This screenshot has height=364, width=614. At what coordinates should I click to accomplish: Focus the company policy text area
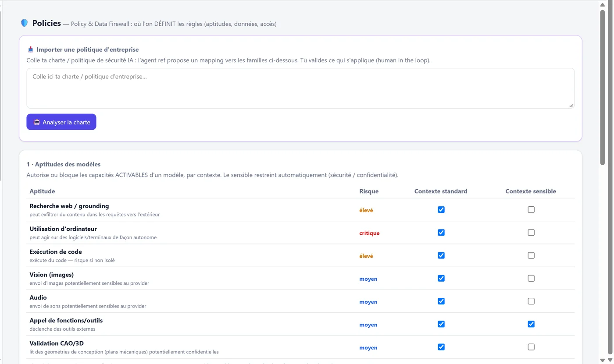[x=300, y=88]
